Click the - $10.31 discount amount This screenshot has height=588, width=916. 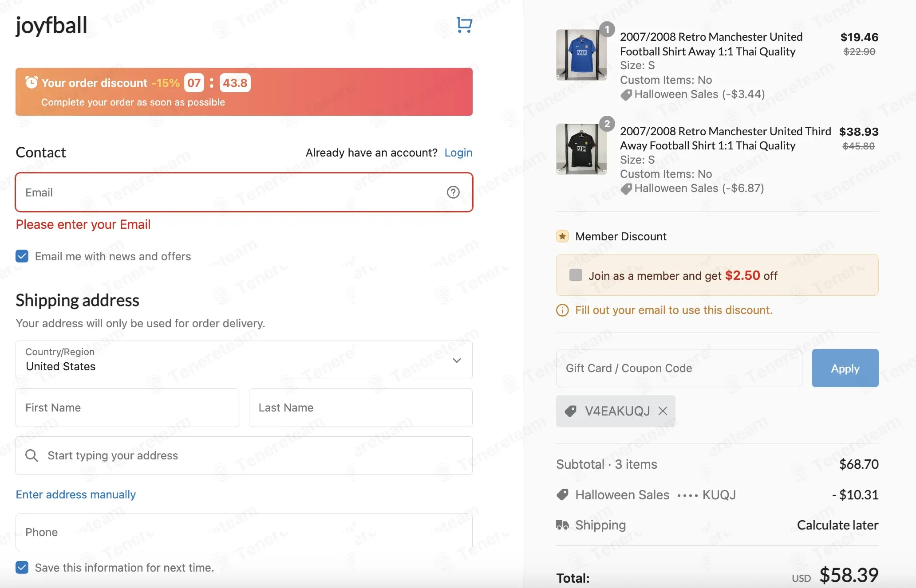pos(855,495)
